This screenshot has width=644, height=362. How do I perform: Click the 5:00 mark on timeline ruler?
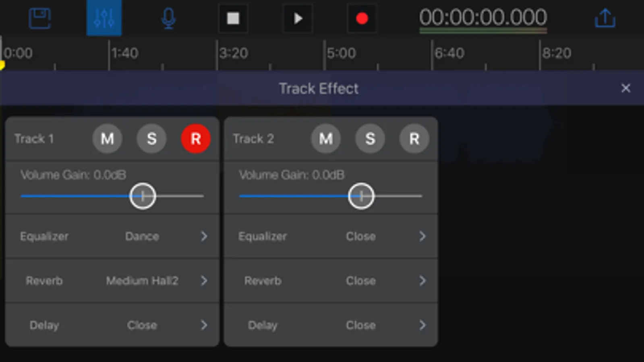click(341, 53)
